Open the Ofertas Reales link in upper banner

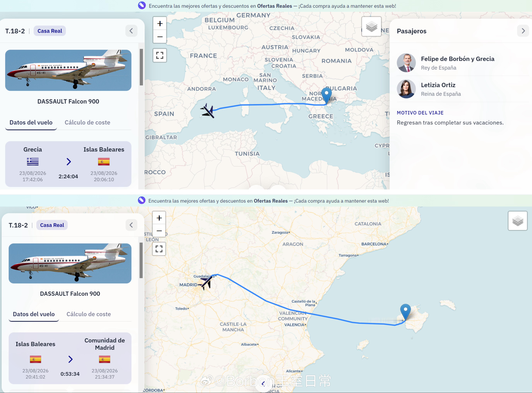click(274, 6)
